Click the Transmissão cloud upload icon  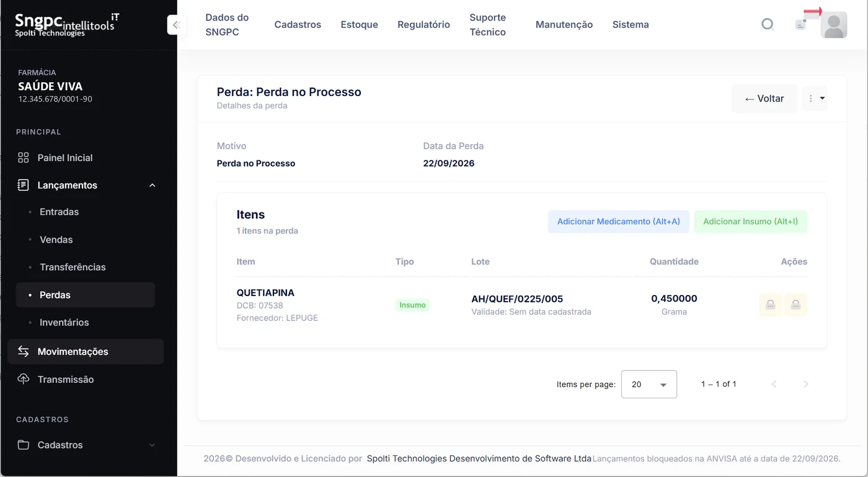pyautogui.click(x=24, y=379)
